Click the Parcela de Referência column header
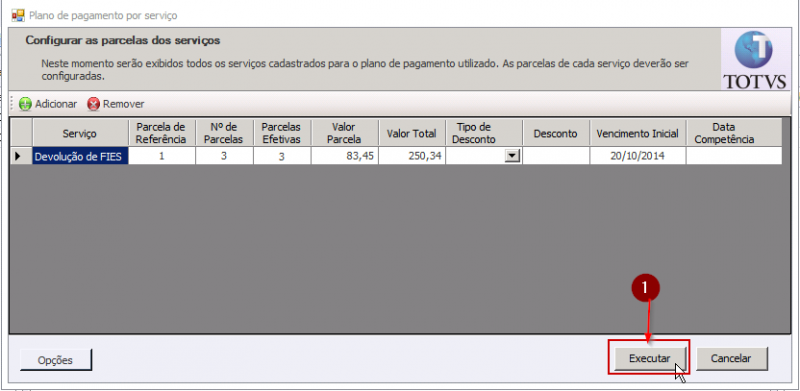The width and height of the screenshot is (800, 391). pos(162,133)
